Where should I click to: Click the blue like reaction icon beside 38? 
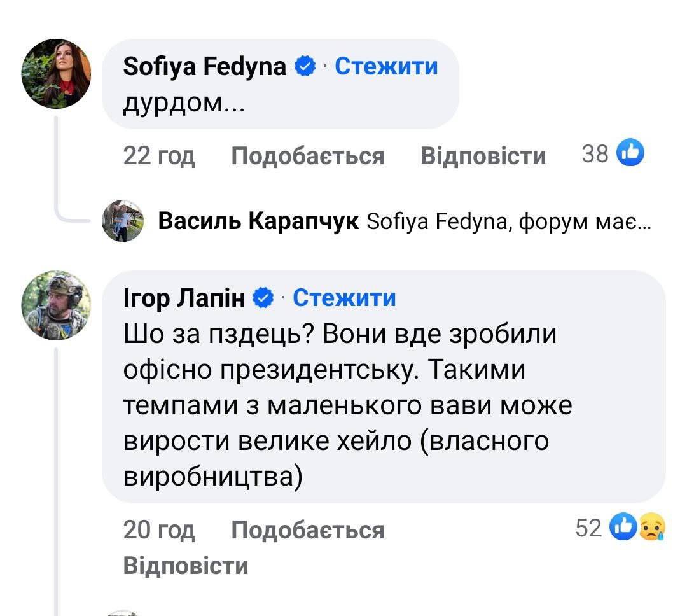click(x=631, y=153)
